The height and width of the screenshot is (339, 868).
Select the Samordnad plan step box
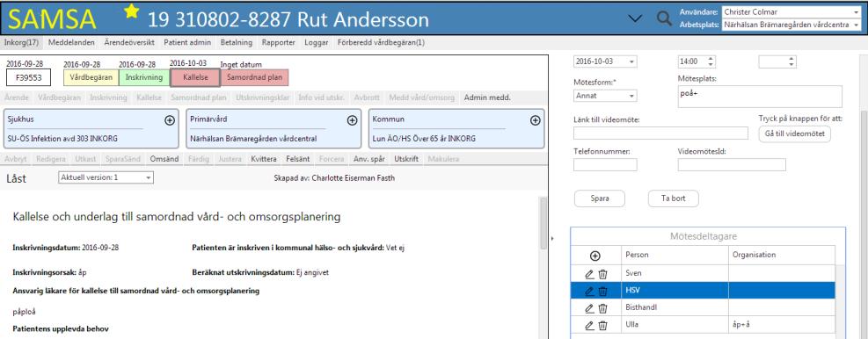[255, 77]
